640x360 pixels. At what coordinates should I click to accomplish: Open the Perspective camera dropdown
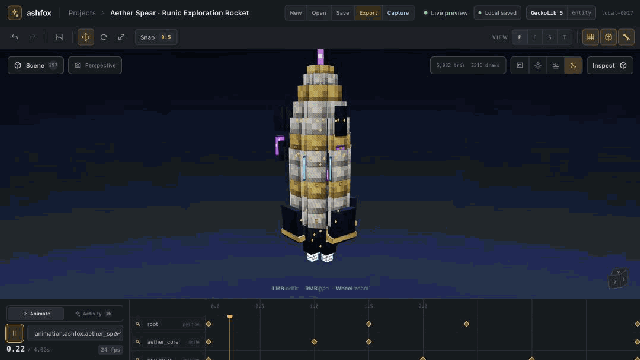pyautogui.click(x=95, y=65)
